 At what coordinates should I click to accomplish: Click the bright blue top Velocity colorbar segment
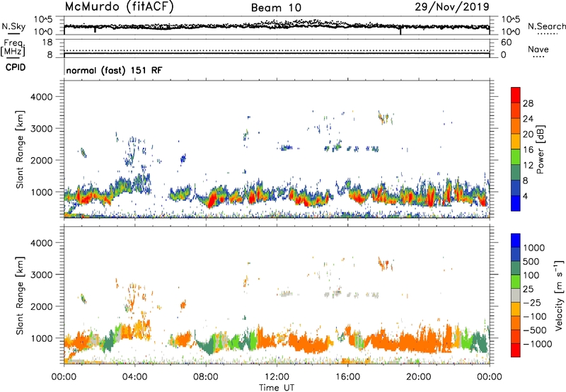(516, 241)
